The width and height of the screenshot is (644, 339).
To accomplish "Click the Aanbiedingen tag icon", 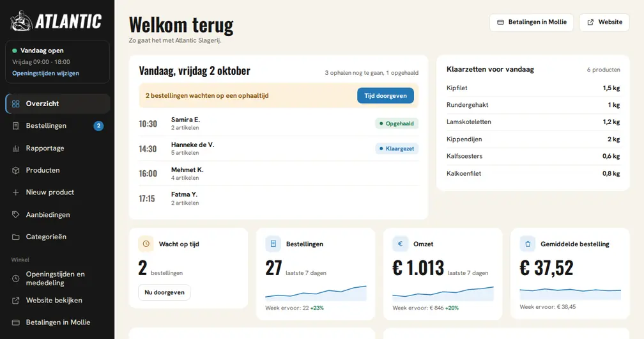I will click(x=15, y=214).
